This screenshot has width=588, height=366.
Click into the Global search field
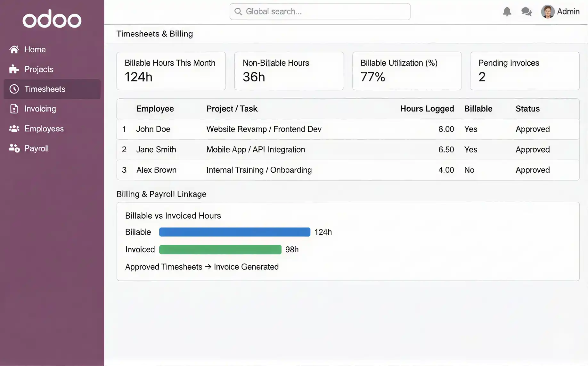click(x=320, y=12)
